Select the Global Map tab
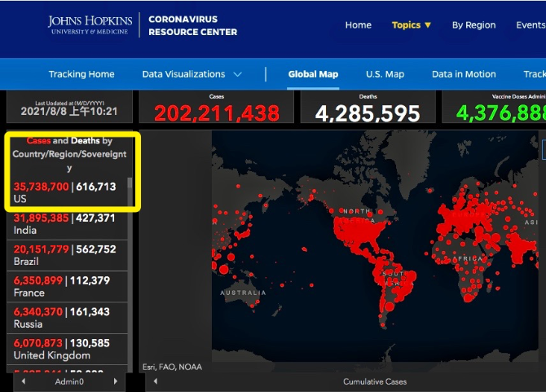546x392 pixels. pyautogui.click(x=313, y=74)
